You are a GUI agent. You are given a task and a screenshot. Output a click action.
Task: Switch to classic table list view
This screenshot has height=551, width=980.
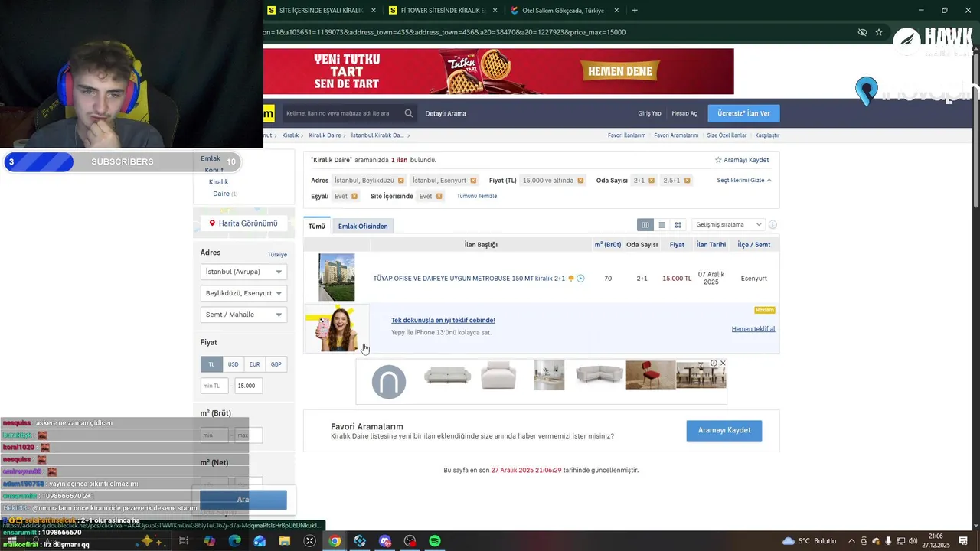(x=645, y=225)
